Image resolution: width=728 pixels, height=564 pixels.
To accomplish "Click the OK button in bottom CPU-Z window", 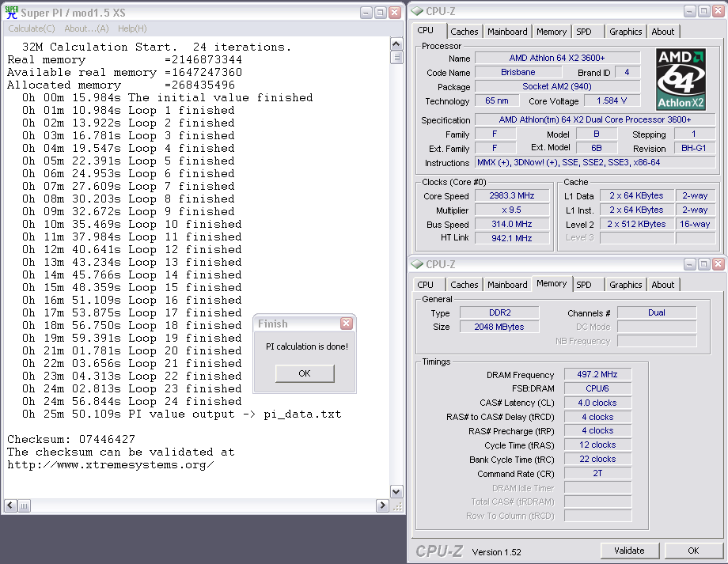I will 693,551.
